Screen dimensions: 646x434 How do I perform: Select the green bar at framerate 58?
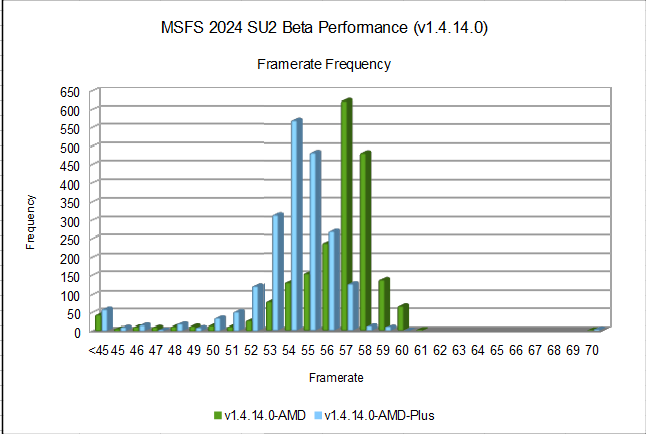point(365,241)
